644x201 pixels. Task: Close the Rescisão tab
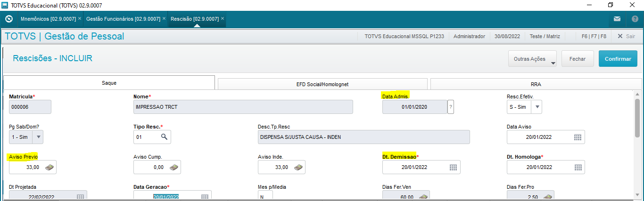pyautogui.click(x=222, y=19)
